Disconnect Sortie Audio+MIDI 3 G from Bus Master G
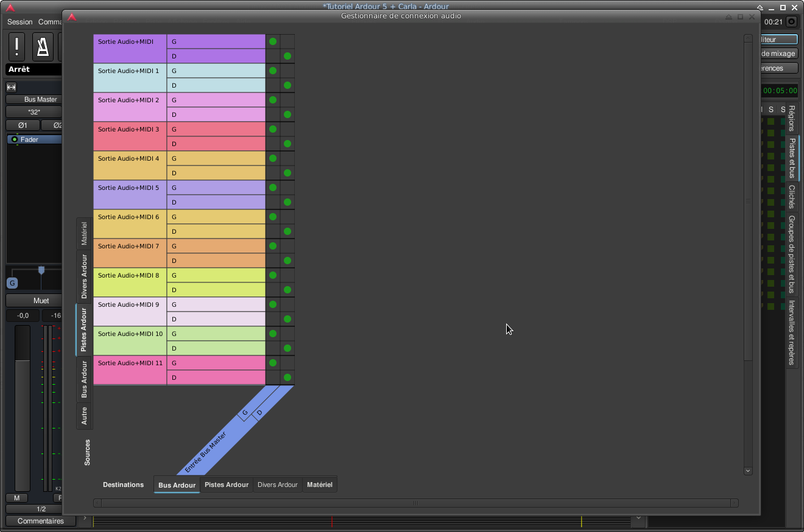 click(x=273, y=129)
